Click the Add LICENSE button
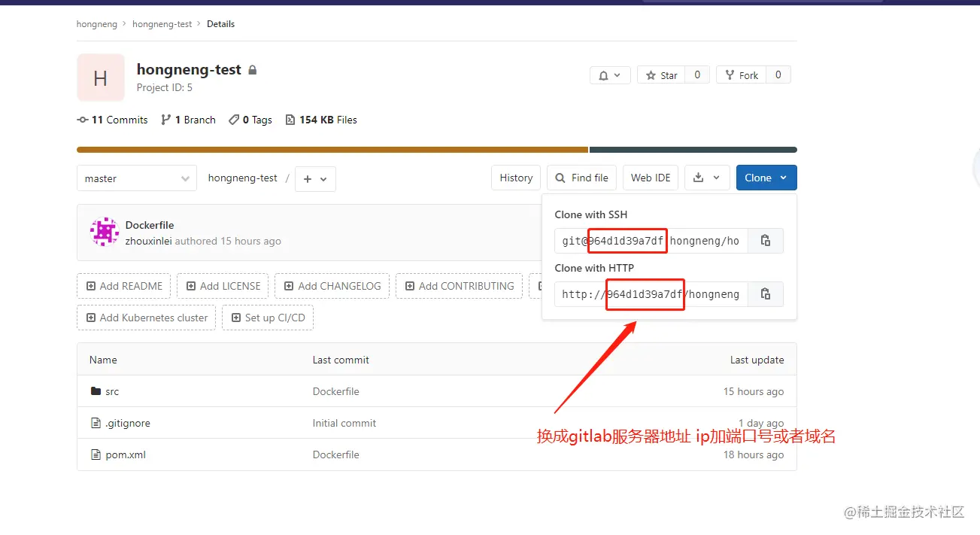The image size is (980, 535). pyautogui.click(x=223, y=286)
